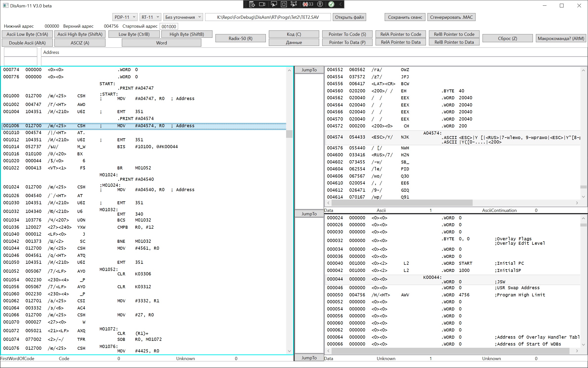Enable the Track Focused Element icon

click(x=294, y=4)
